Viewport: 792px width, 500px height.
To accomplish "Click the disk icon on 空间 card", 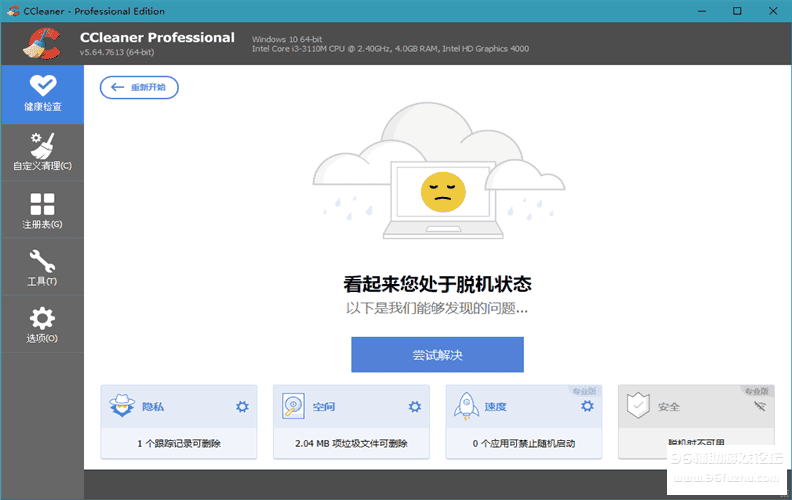I will tap(293, 406).
